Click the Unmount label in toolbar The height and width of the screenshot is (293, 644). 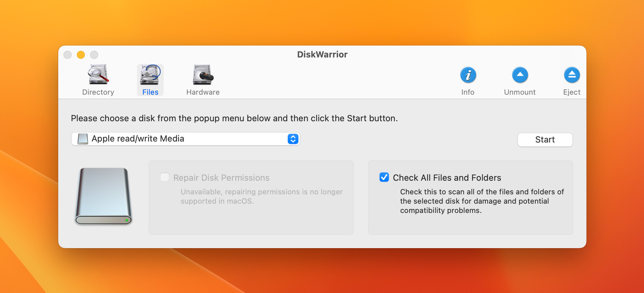(x=520, y=92)
